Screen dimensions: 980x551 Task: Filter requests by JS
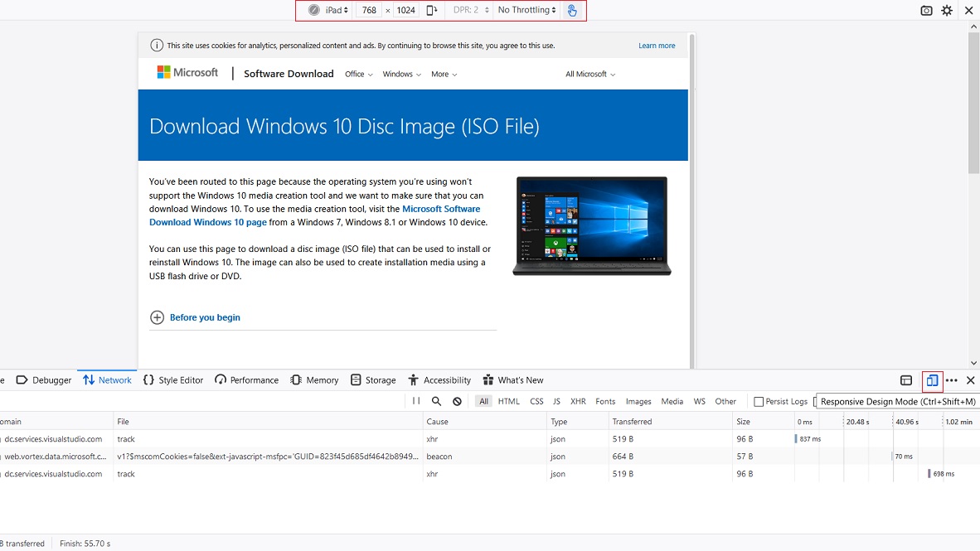click(x=556, y=401)
